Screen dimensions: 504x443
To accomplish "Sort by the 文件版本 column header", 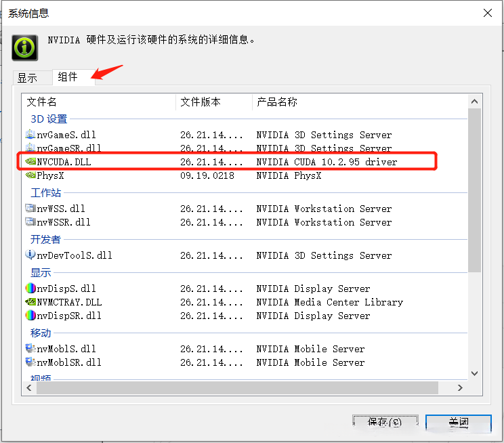I will click(214, 102).
